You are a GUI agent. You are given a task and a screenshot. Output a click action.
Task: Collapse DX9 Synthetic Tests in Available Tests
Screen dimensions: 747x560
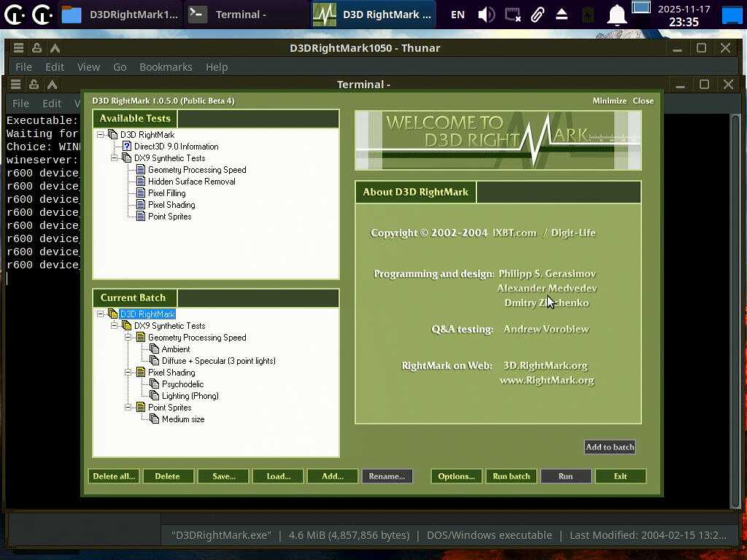click(115, 158)
